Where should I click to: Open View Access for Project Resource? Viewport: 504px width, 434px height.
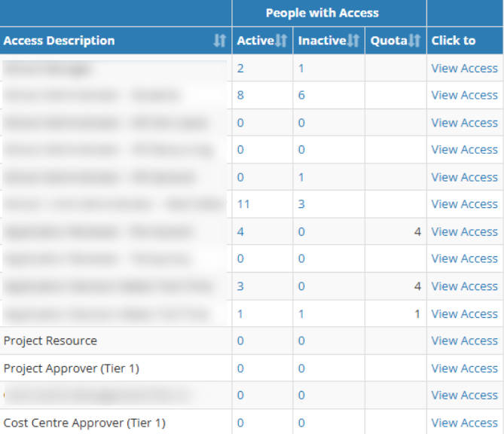coord(465,341)
